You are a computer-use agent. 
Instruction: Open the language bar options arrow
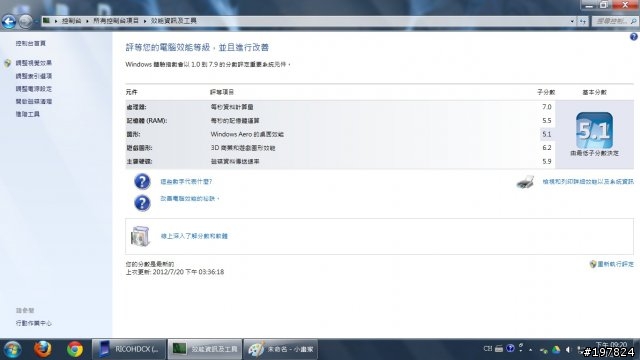pyautogui.click(x=521, y=350)
